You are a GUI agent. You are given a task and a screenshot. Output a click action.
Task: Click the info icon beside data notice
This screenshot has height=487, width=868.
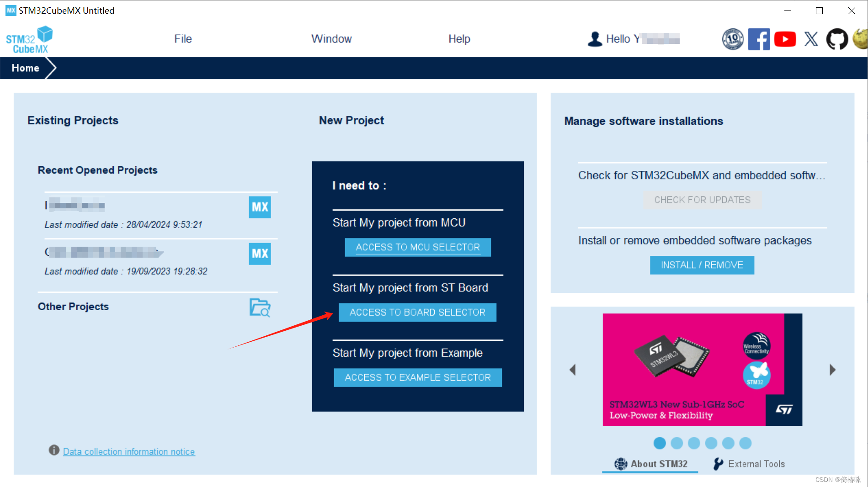[54, 450]
